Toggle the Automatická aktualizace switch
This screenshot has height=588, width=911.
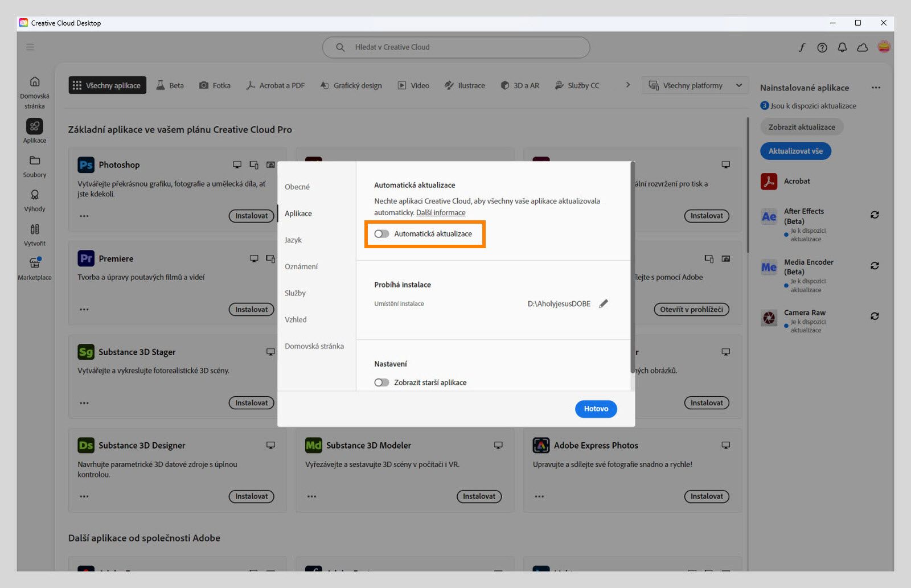[381, 234]
